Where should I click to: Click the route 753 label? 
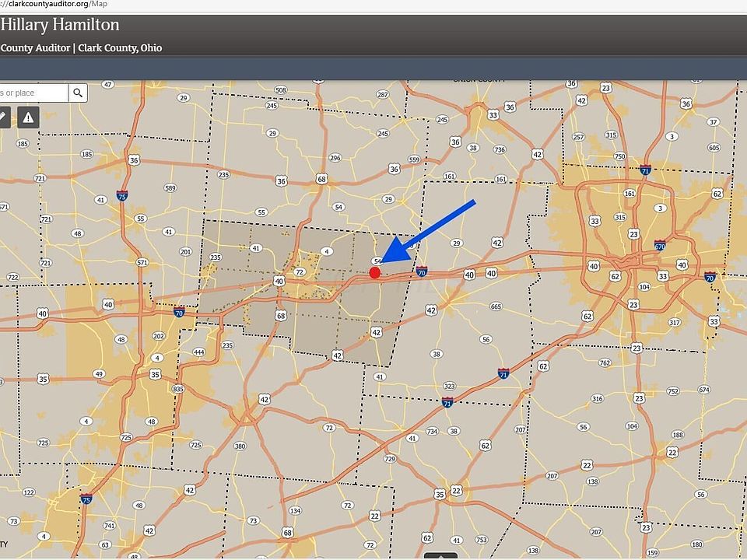tap(482, 540)
